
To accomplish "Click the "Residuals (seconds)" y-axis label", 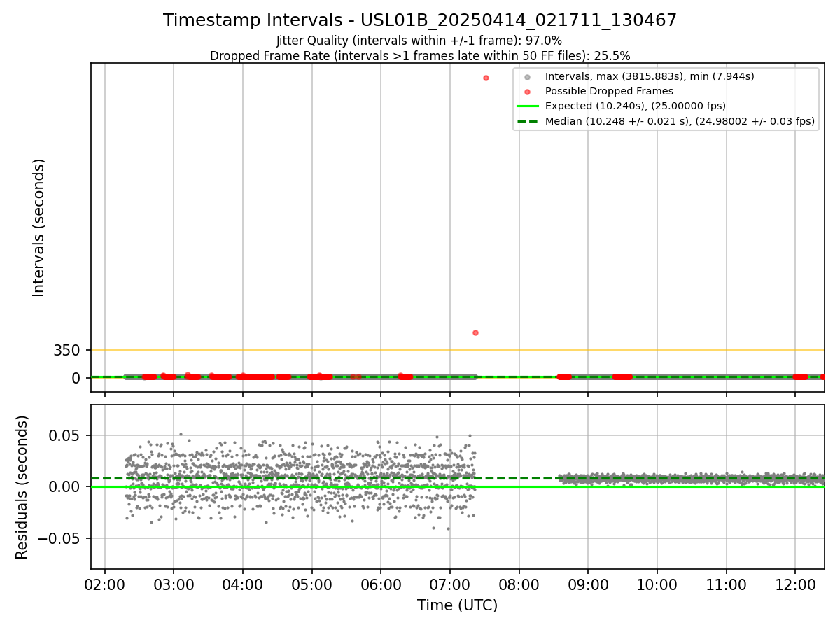I will tap(22, 487).
